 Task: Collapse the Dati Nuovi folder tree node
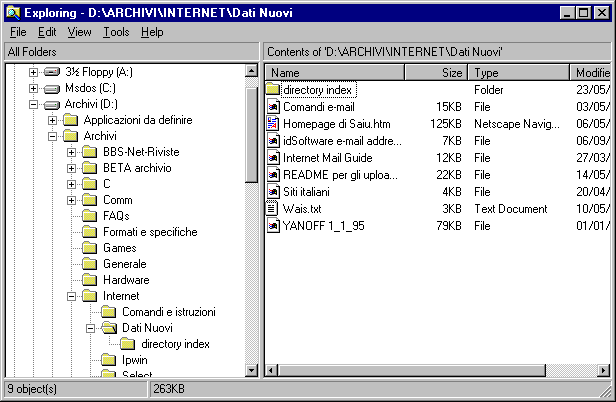click(91, 328)
